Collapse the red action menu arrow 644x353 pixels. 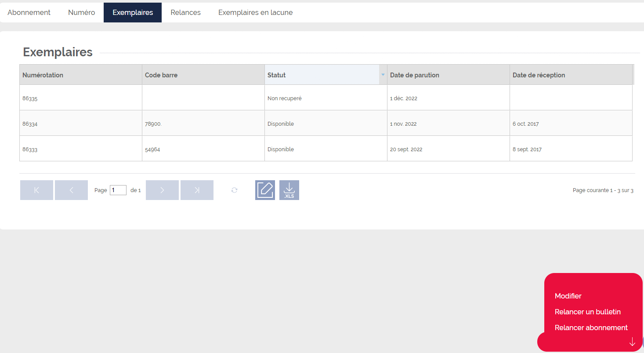tap(632, 342)
